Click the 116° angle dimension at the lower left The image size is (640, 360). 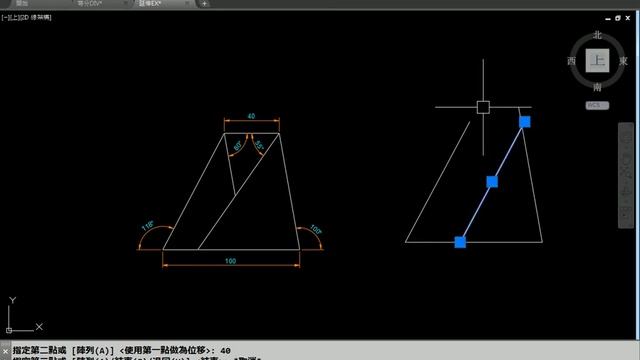tap(147, 226)
